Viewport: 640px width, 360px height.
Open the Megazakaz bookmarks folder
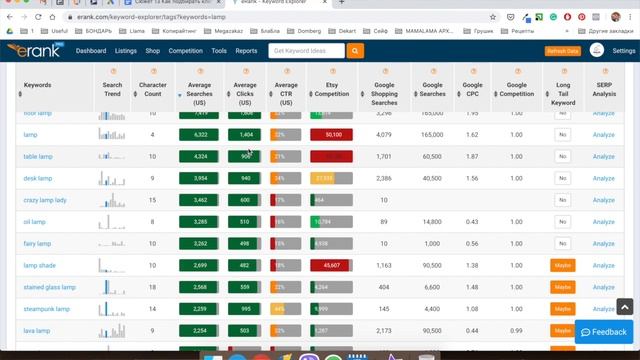point(223,31)
